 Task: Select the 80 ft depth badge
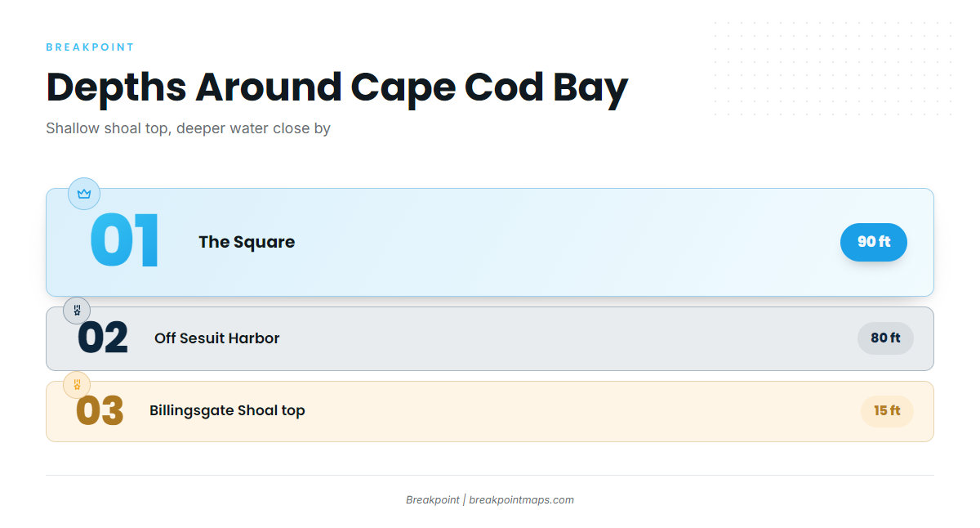[x=885, y=338]
